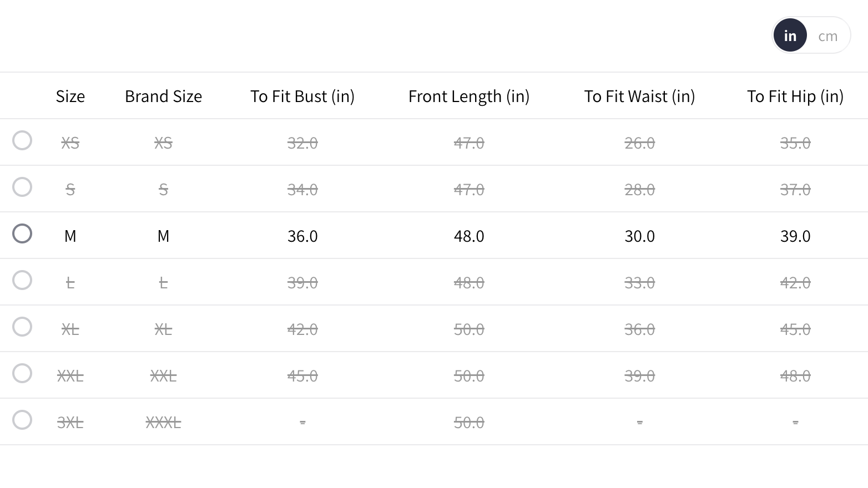Screen dimensions: 868x488
Task: Click the Size column header
Action: point(70,96)
